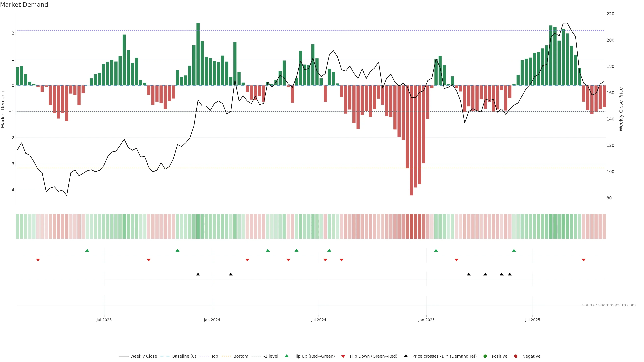Click the green Positive legend dot
Viewport: 644px width, 362px height.
click(x=485, y=356)
